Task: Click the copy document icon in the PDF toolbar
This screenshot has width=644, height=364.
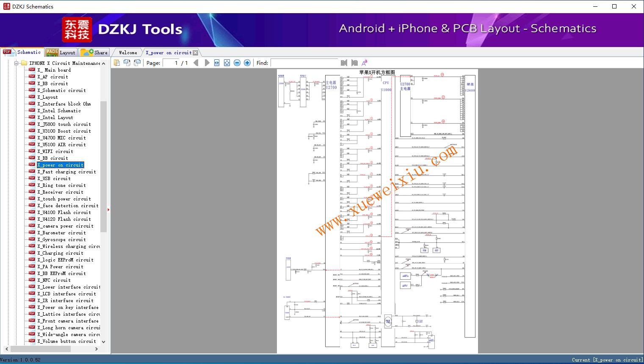Action: point(117,63)
